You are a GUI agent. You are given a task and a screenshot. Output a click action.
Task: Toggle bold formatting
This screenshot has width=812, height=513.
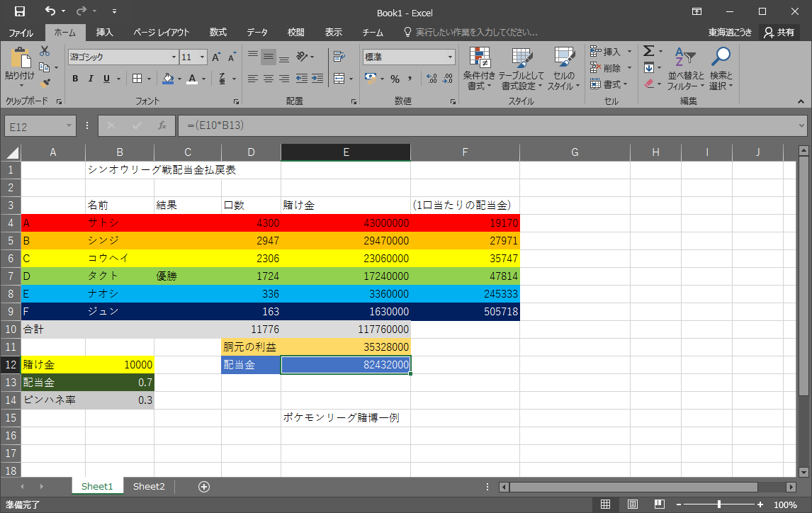[x=75, y=79]
